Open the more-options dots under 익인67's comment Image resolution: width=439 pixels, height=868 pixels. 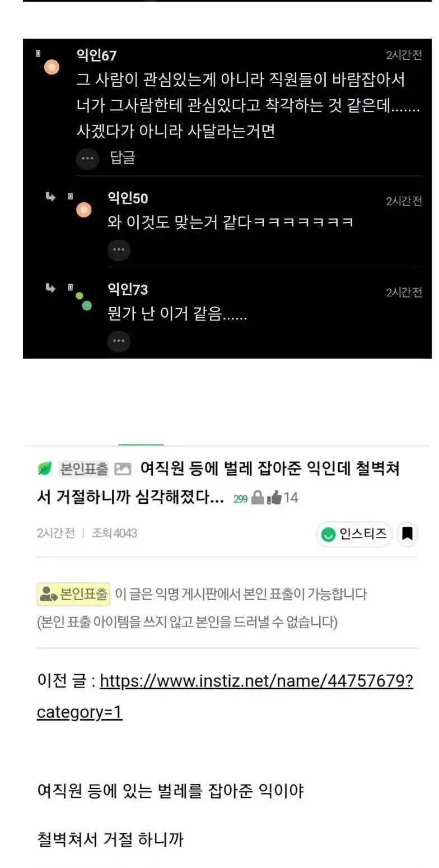(x=87, y=159)
